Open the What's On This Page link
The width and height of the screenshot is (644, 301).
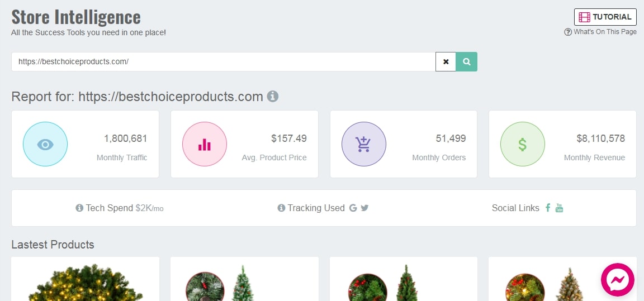click(x=600, y=32)
